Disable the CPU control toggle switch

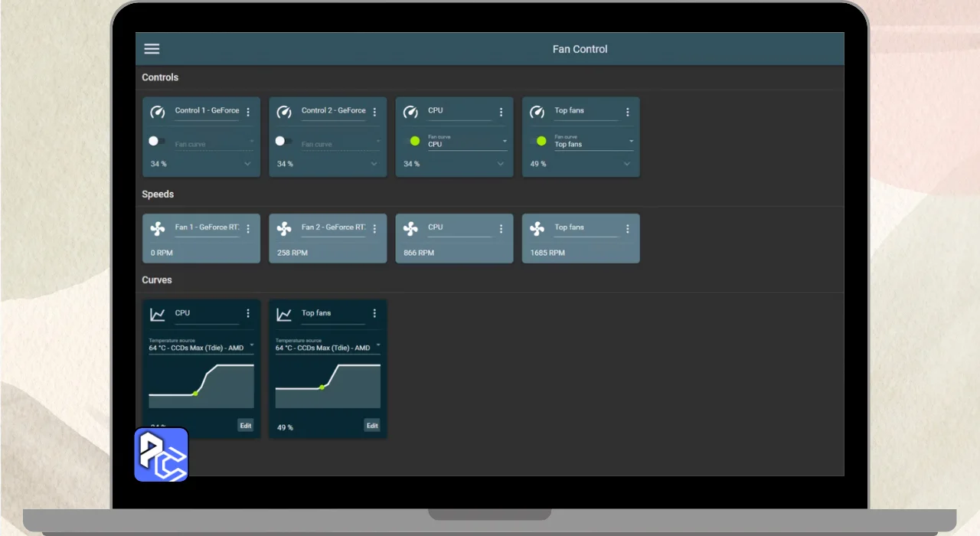click(x=411, y=141)
